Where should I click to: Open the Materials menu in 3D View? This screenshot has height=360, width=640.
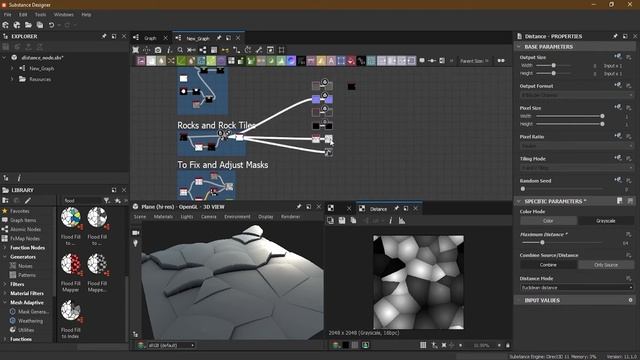tap(163, 217)
